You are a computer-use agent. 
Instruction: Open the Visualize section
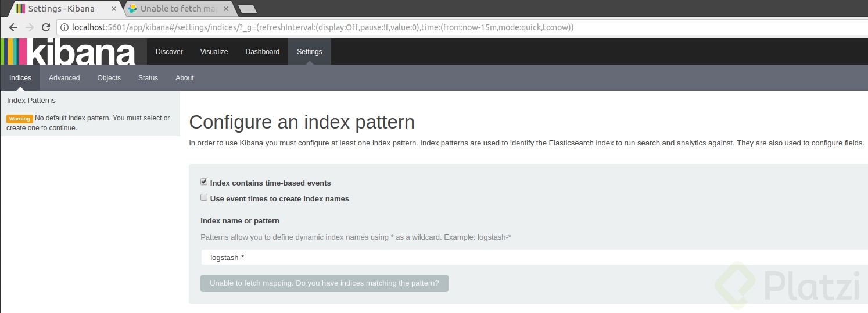(x=214, y=52)
